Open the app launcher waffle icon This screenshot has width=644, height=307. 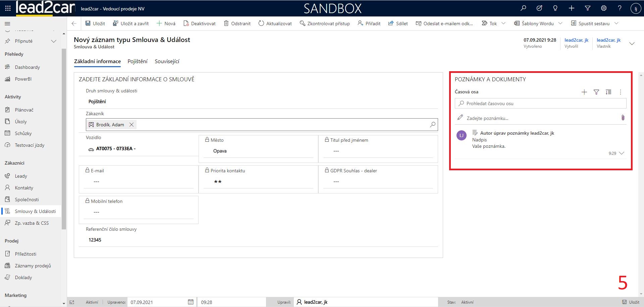[x=8, y=8]
